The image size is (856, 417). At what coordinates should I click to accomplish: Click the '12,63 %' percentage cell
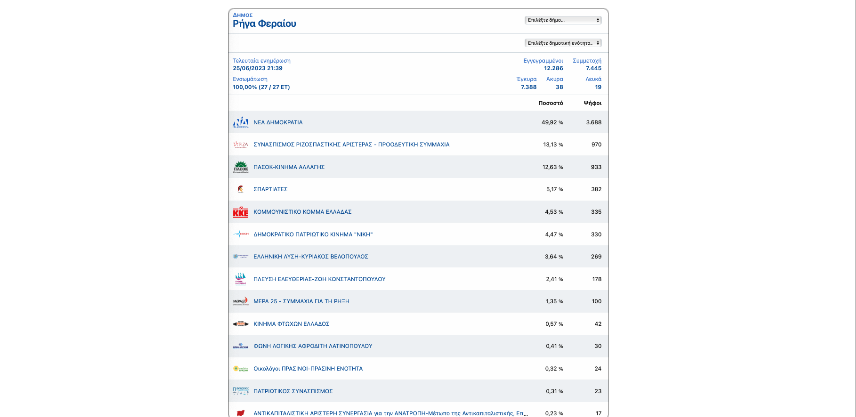click(552, 167)
